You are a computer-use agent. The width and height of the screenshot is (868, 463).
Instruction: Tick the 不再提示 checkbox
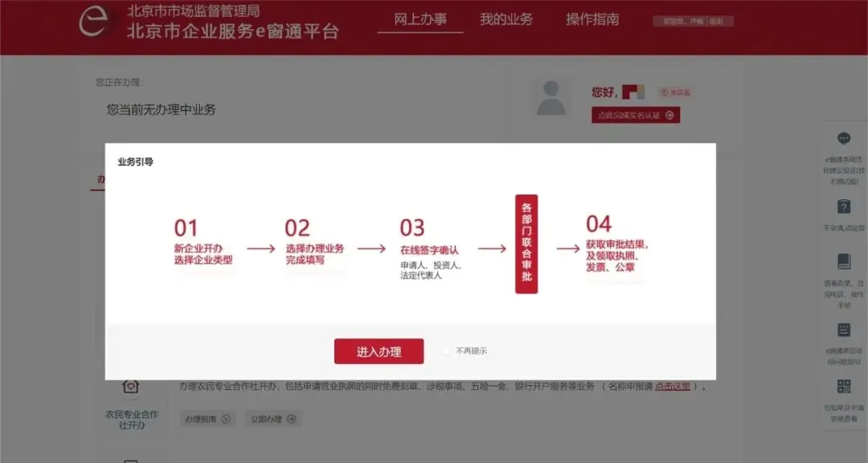click(x=447, y=351)
